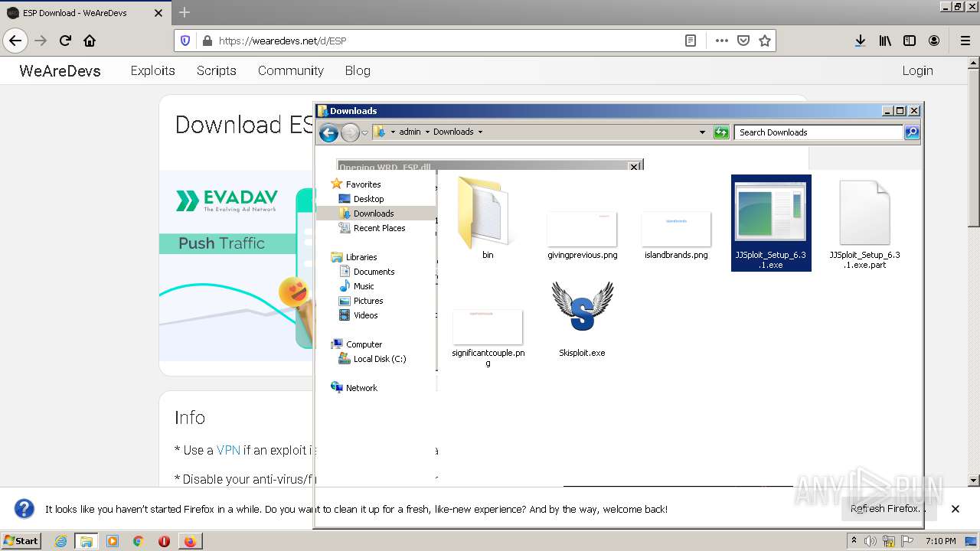Image resolution: width=980 pixels, height=551 pixels.
Task: Open the Windows Start menu
Action: tap(21, 541)
